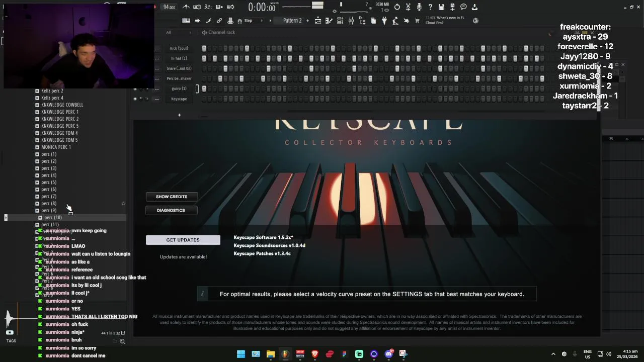Click GET UPDATES in Keyscape
Screen dimensions: 644x362
tap(183, 240)
